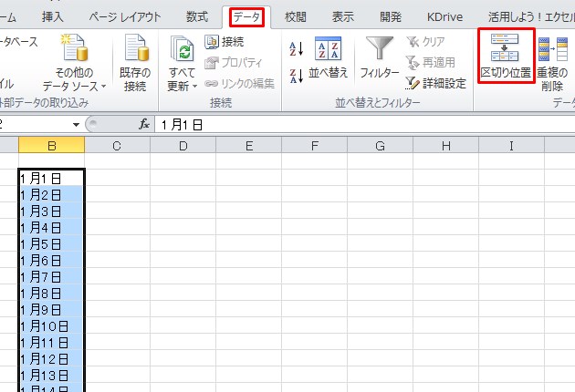Expand the すべて更新 dropdown
The image size is (575, 392).
[x=182, y=87]
